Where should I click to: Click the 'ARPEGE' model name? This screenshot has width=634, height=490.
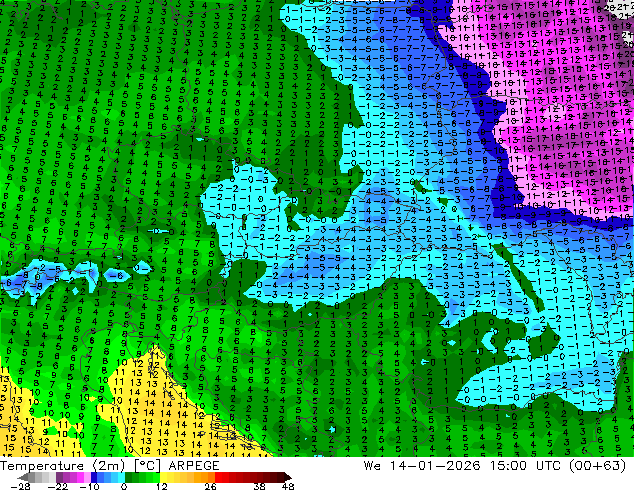(x=194, y=466)
